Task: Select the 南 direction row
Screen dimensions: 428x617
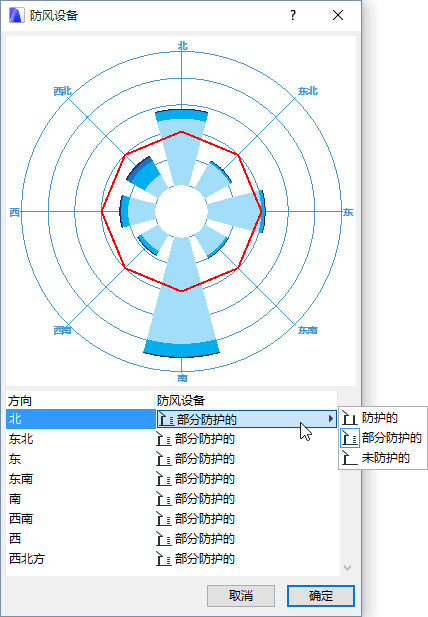Action: (x=81, y=499)
